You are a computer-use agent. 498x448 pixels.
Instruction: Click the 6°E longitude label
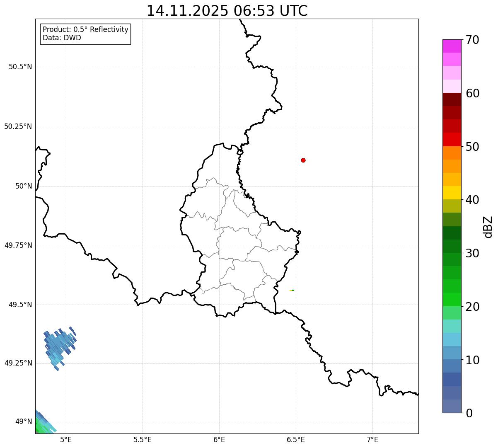tap(219, 439)
